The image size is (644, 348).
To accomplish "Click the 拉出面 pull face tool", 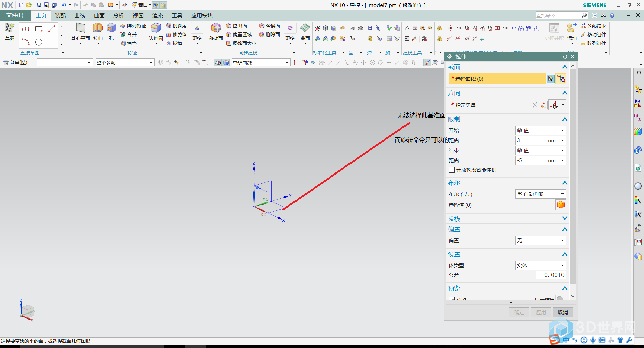I will click(236, 26).
